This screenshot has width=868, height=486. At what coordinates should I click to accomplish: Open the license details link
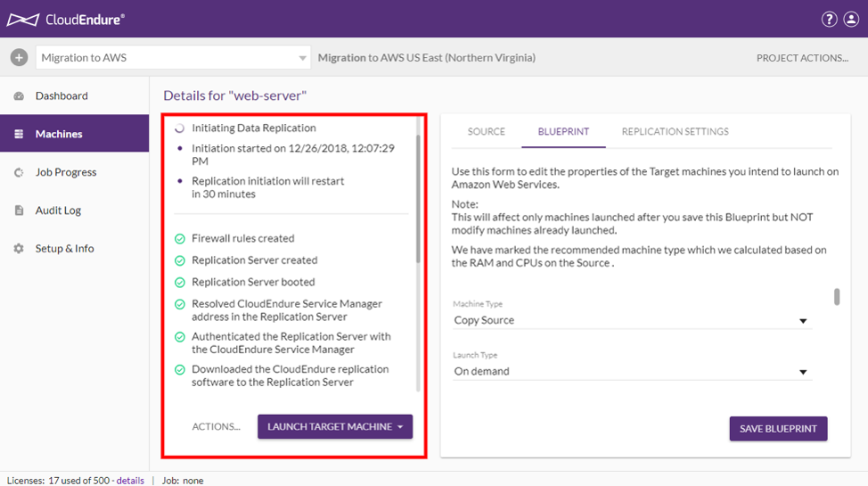coord(130,481)
